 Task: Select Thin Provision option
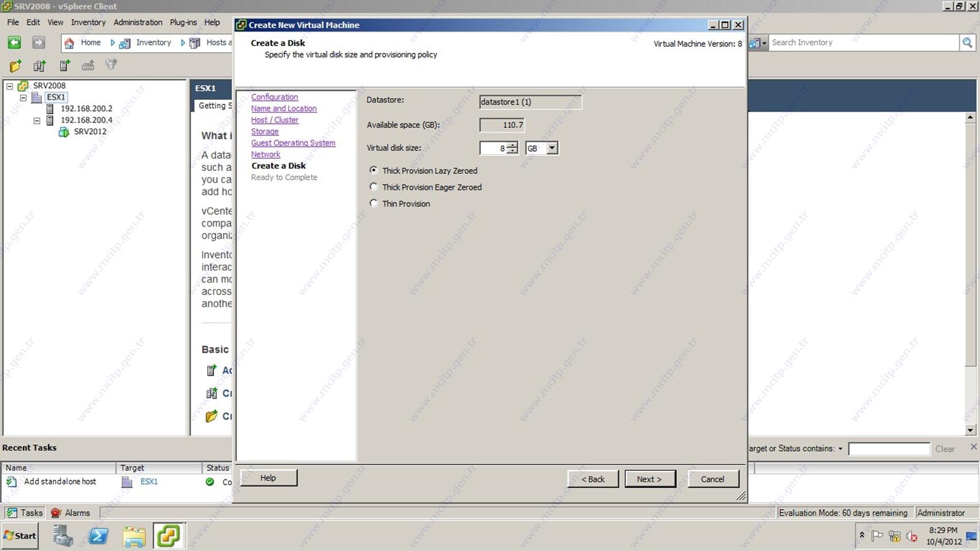[374, 203]
